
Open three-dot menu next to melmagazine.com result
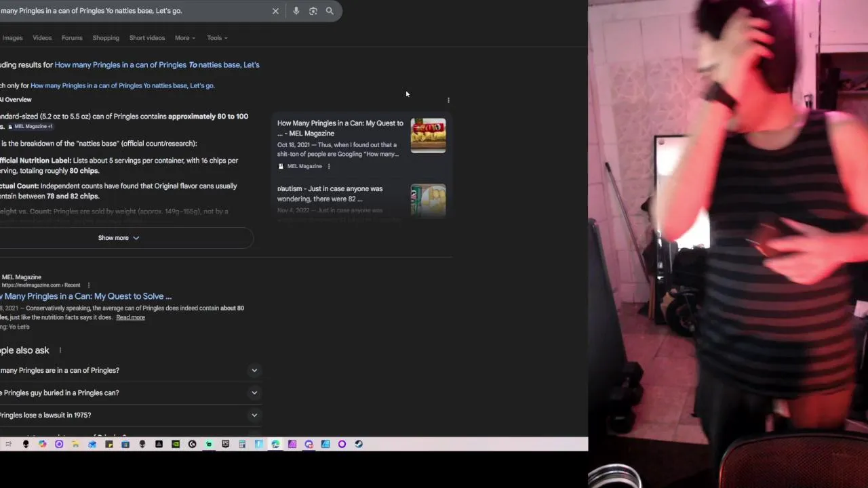(x=89, y=285)
